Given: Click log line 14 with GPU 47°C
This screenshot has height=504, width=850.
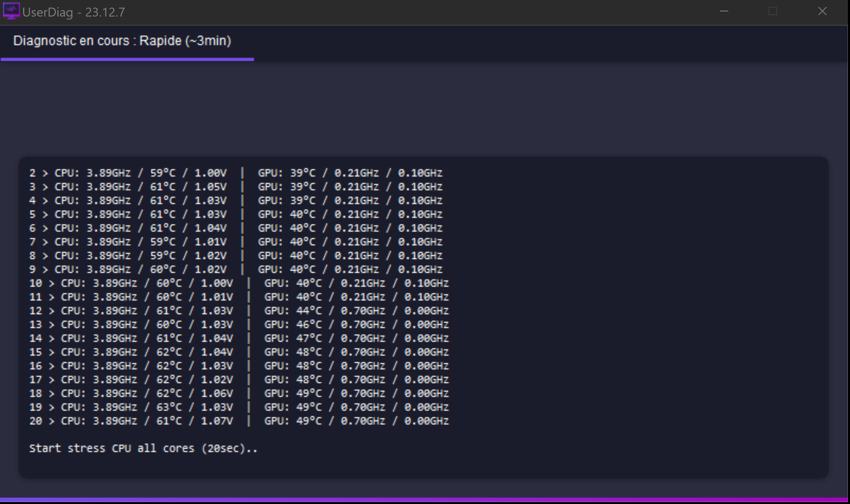Looking at the screenshot, I should [238, 338].
